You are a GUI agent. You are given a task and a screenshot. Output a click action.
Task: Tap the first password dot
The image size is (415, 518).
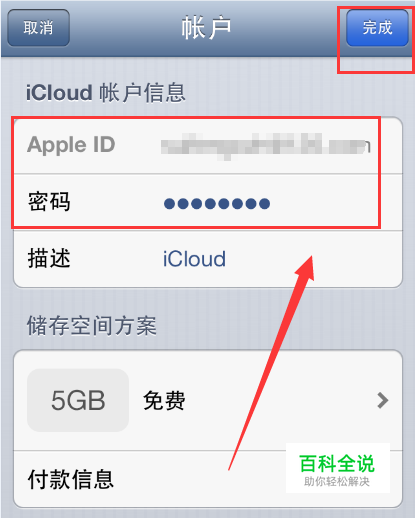[x=169, y=204]
